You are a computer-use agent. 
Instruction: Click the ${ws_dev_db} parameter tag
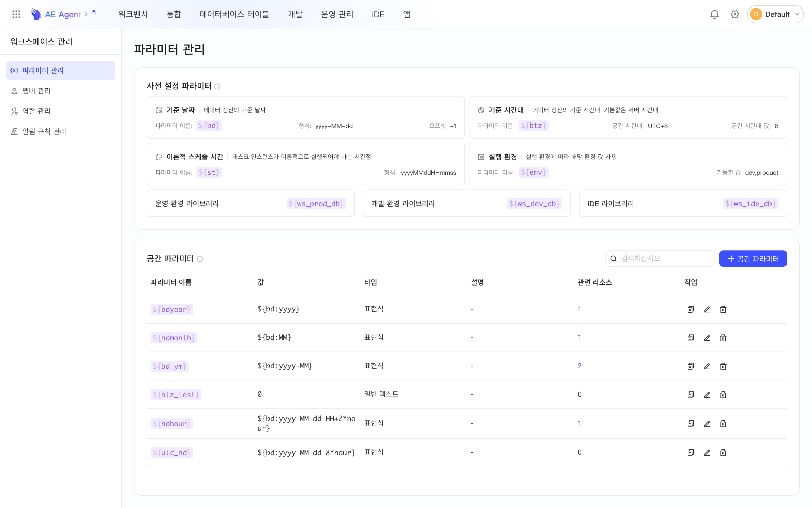coord(534,204)
